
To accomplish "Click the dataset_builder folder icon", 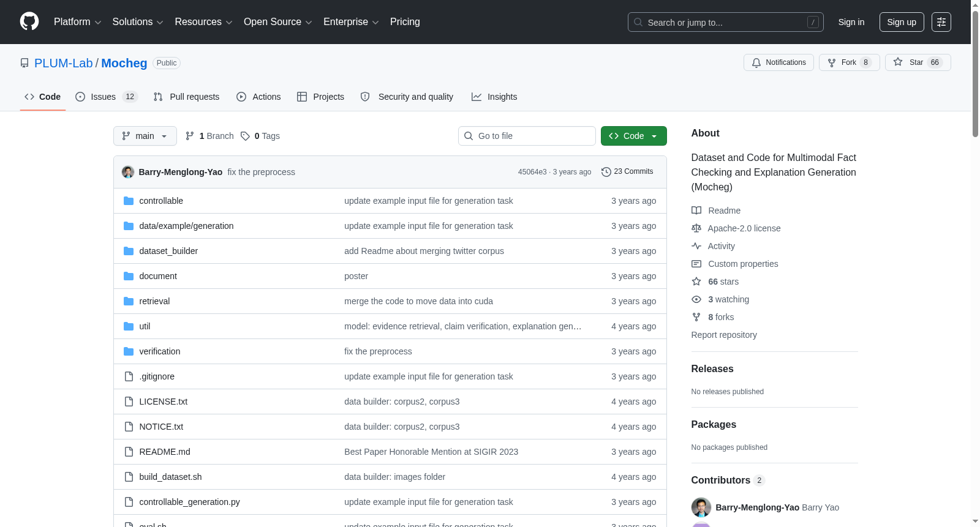I will click(129, 251).
